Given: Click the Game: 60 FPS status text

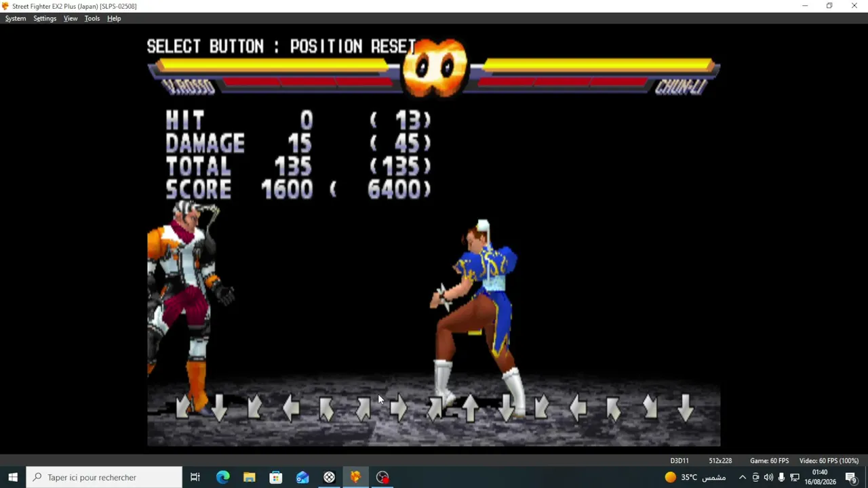Looking at the screenshot, I should pyautogui.click(x=769, y=461).
